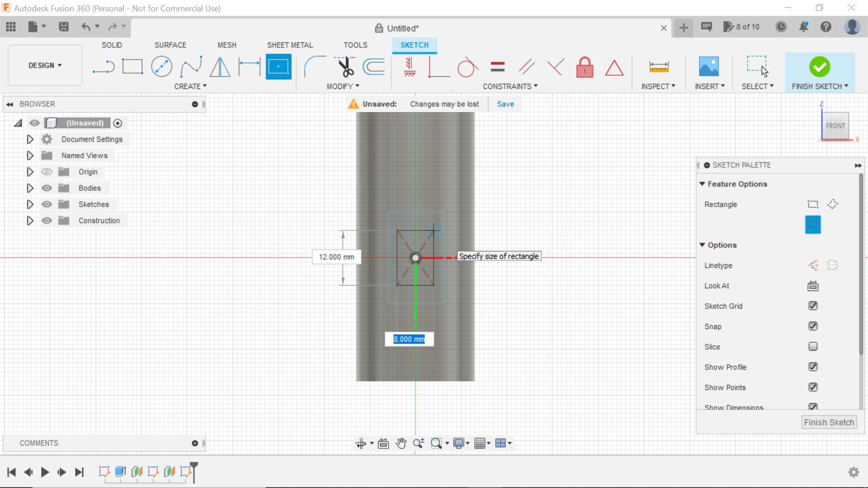Select the Rectangle sketch tool
This screenshot has width=868, height=488.
pos(132,66)
